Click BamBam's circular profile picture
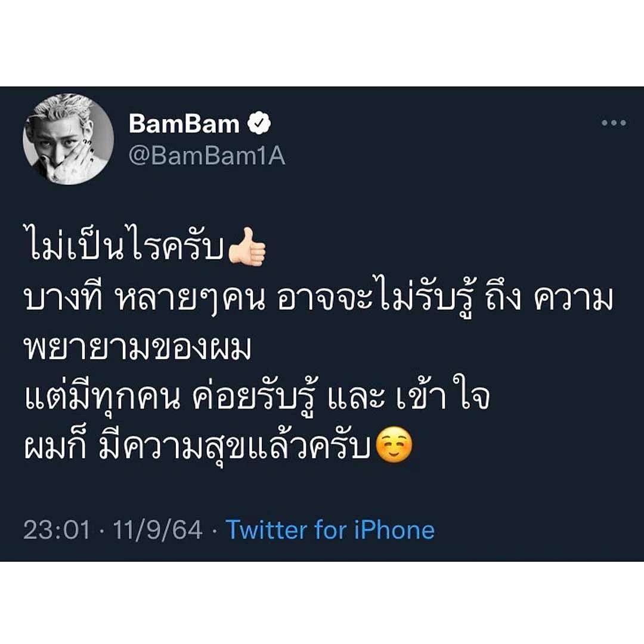 click(68, 139)
